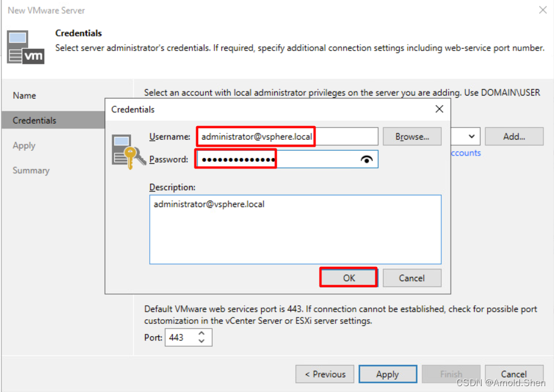This screenshot has height=392, width=554.
Task: Show password with the eye icon
Action: [x=367, y=160]
